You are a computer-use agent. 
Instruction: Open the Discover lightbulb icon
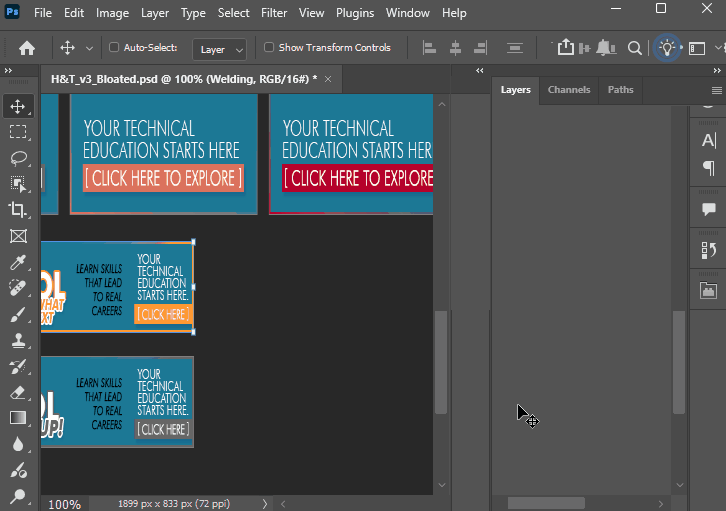pyautogui.click(x=667, y=48)
